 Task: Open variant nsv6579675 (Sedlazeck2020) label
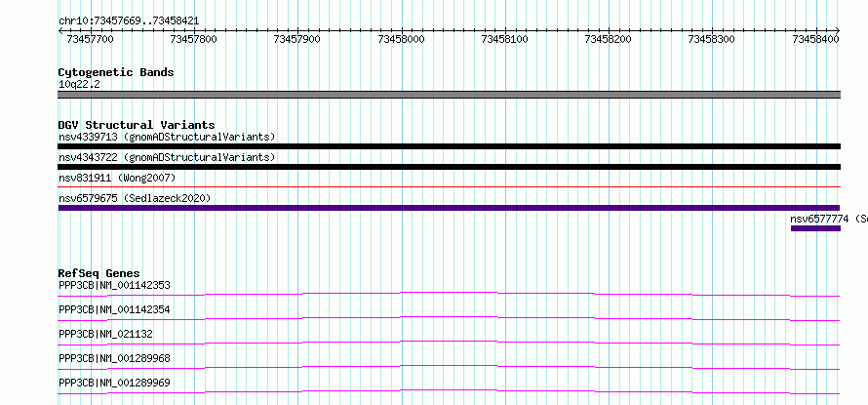coord(135,198)
